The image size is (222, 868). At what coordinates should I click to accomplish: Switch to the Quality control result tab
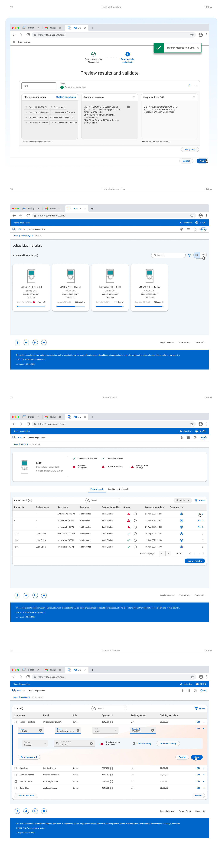[118, 489]
